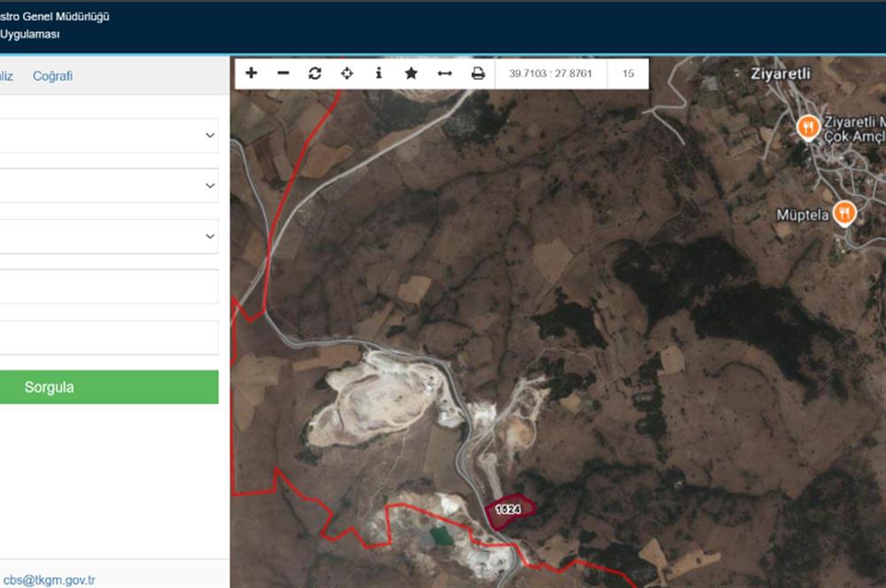Image resolution: width=886 pixels, height=588 pixels.
Task: Click the Müptela restaurant marker
Action: pos(844,214)
